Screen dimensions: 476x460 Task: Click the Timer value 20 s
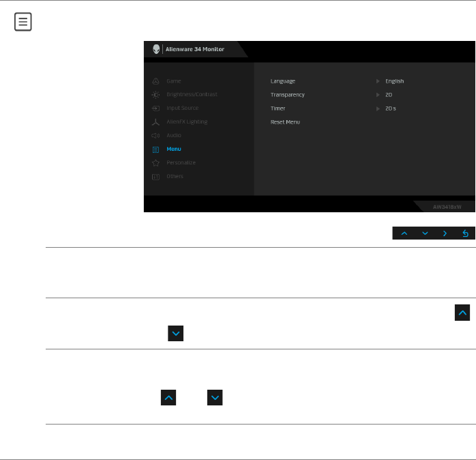390,109
